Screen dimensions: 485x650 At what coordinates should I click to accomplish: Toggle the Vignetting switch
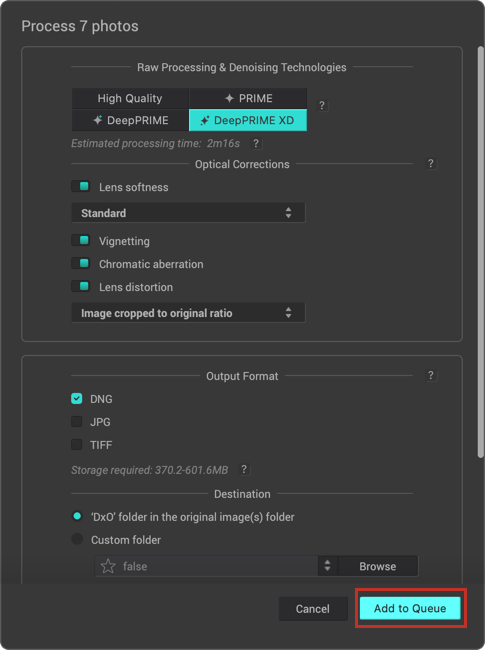[x=80, y=240]
